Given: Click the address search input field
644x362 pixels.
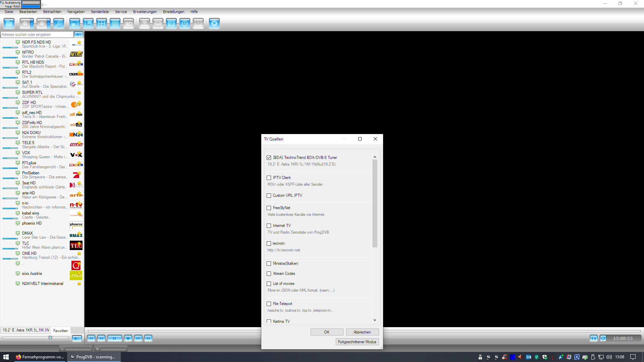Looking at the screenshot, I should click(x=37, y=35).
